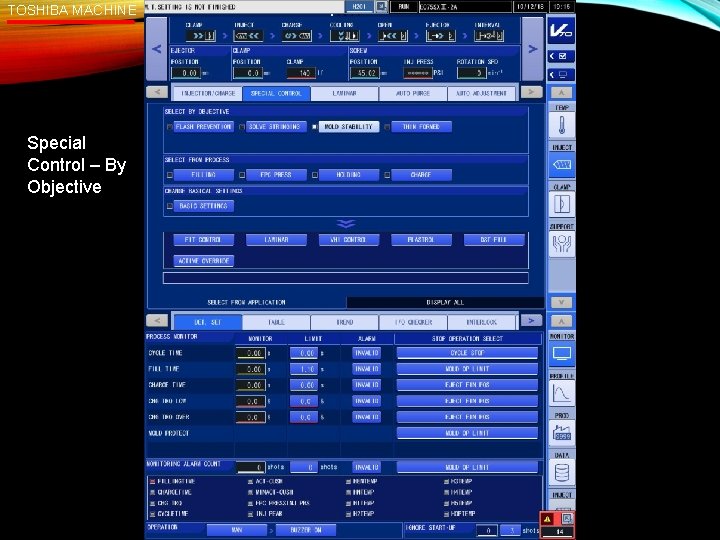Click the MAN operation button
720x540 pixels.
pos(237,530)
